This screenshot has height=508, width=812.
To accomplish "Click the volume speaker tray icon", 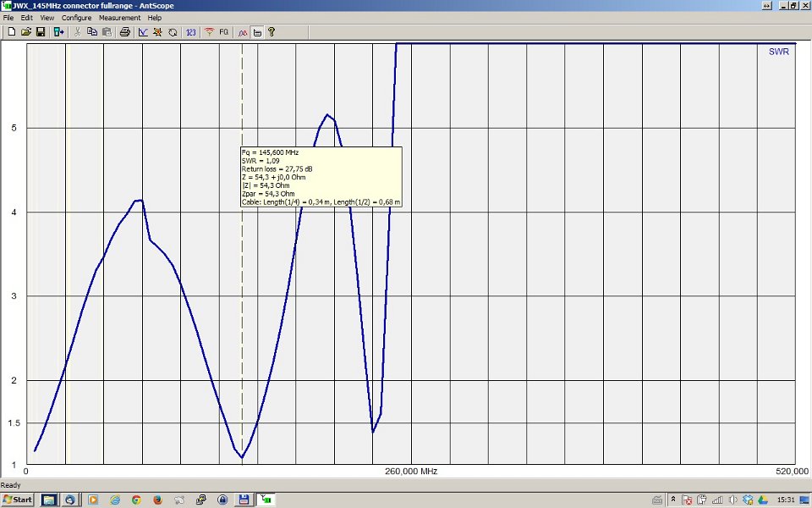I will point(732,500).
